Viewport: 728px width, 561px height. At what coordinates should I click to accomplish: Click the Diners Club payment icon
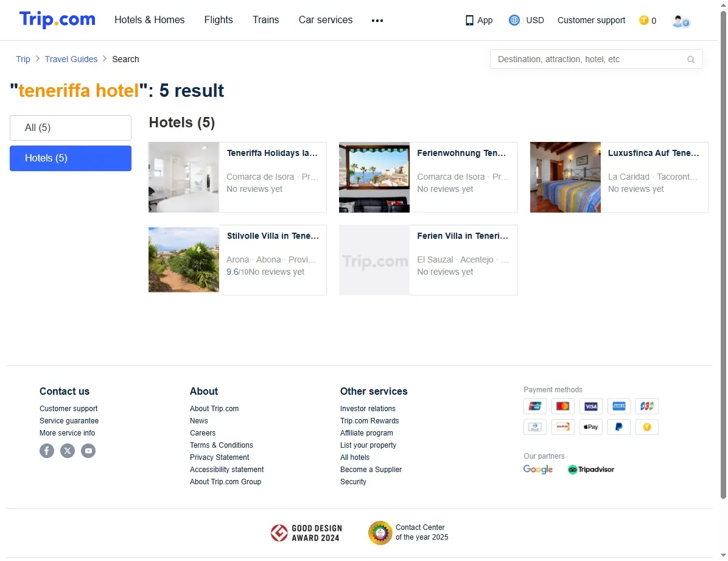(535, 426)
